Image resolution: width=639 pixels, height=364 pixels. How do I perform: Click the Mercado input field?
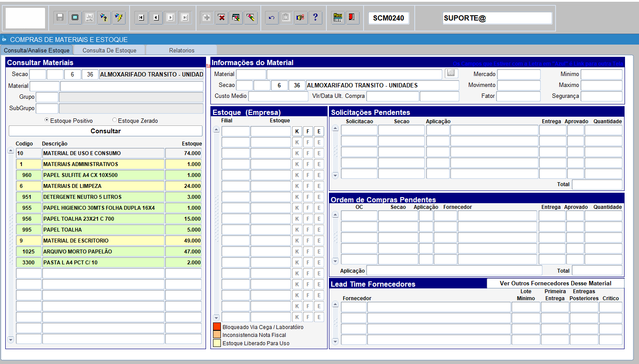[x=519, y=74]
